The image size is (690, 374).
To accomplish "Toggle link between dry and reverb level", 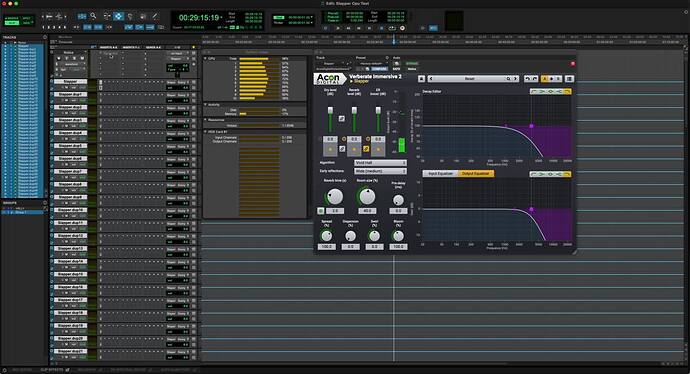I will pos(342,119).
